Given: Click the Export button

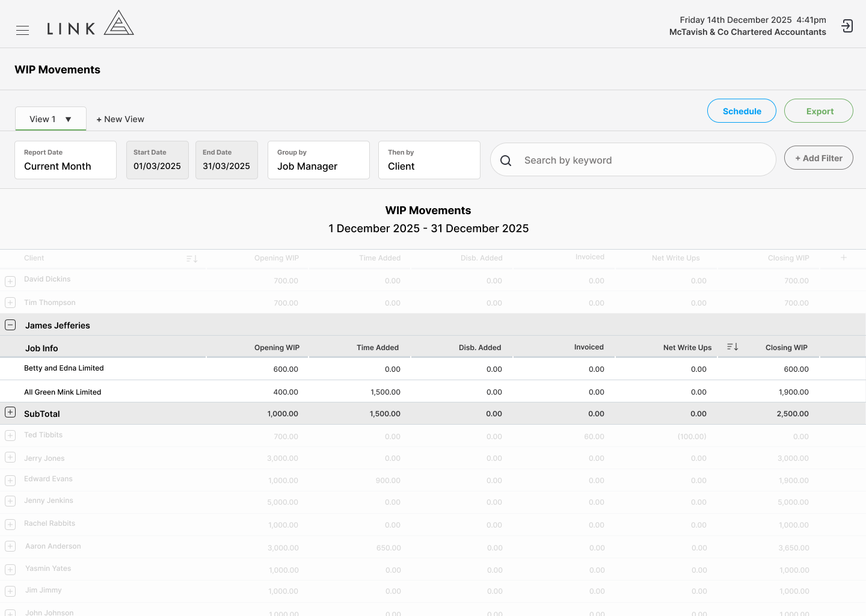Looking at the screenshot, I should 818,111.
